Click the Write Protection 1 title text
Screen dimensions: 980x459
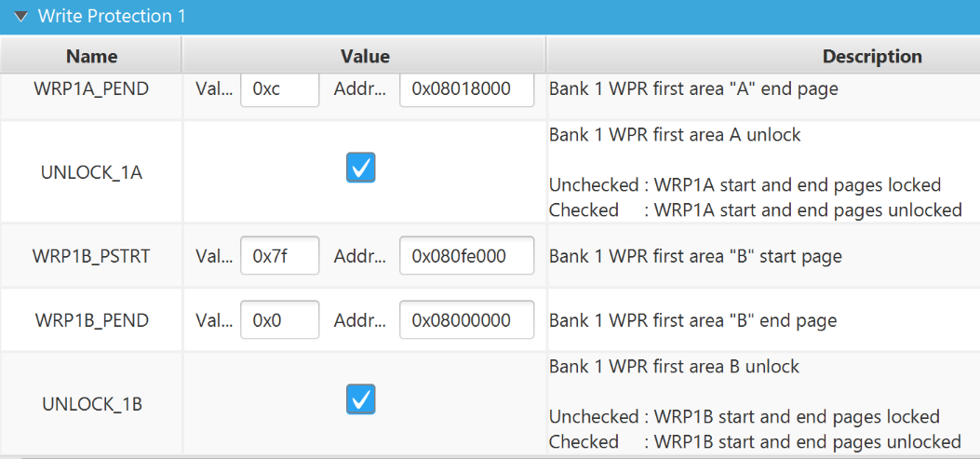pyautogui.click(x=112, y=17)
